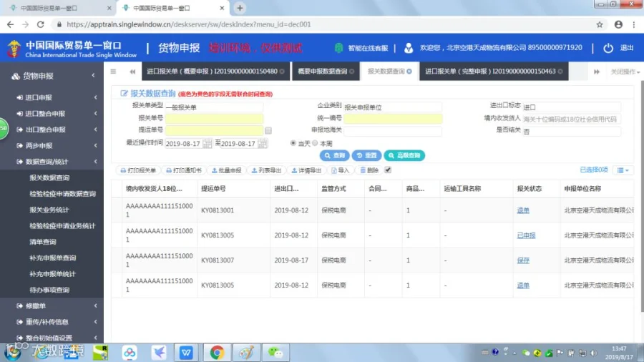Close the 概要申报数据查询 tab
Screen dimensions: 644x362
click(352, 72)
